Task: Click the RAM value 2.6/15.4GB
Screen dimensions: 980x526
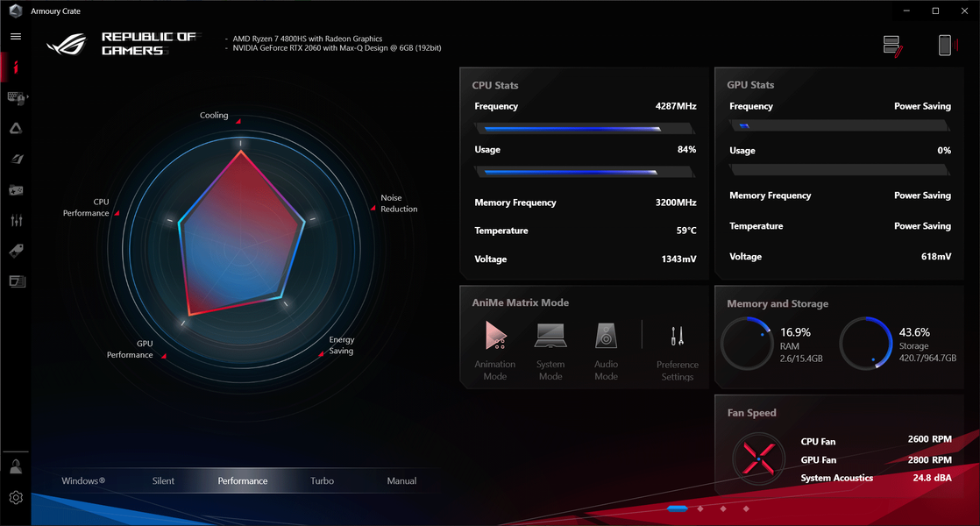Action: [801, 359]
